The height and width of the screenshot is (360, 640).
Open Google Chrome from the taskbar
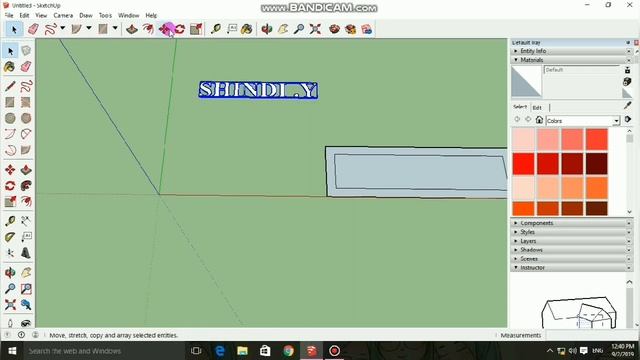click(289, 351)
